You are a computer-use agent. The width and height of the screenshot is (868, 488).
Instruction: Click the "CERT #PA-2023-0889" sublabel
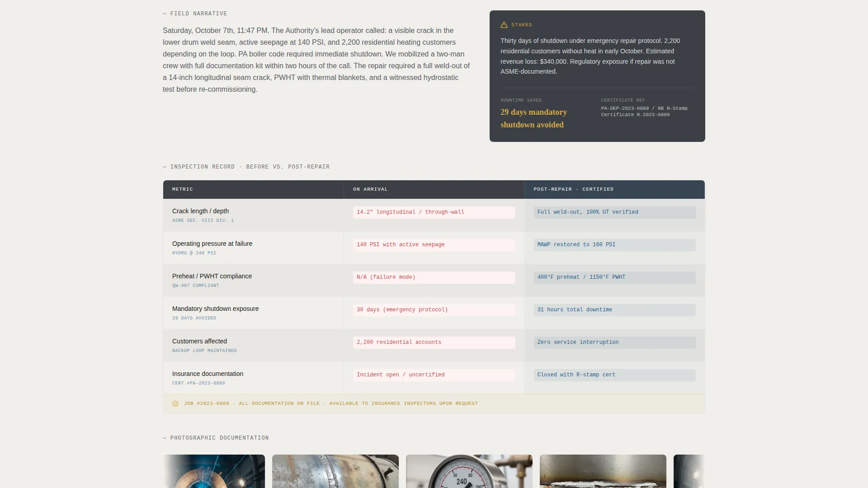click(198, 383)
